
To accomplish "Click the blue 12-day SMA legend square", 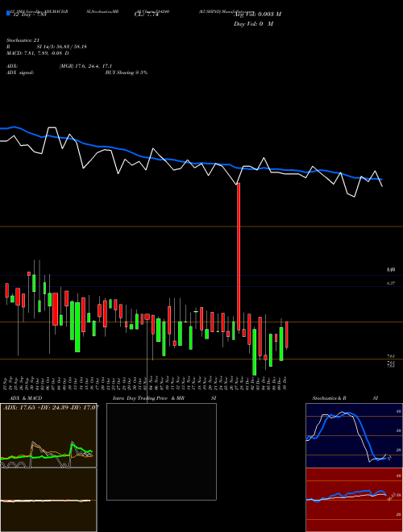I will pos(9,14).
